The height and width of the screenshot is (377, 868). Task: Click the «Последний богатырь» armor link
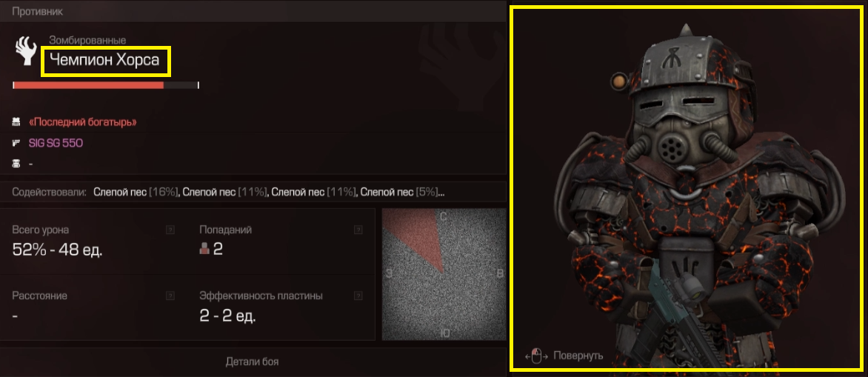[82, 121]
